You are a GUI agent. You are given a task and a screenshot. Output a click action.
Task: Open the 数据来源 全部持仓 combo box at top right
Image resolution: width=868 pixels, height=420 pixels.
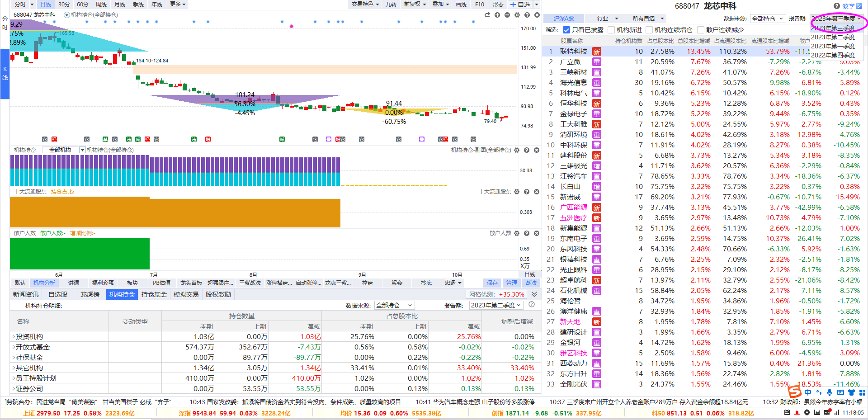[x=767, y=19]
